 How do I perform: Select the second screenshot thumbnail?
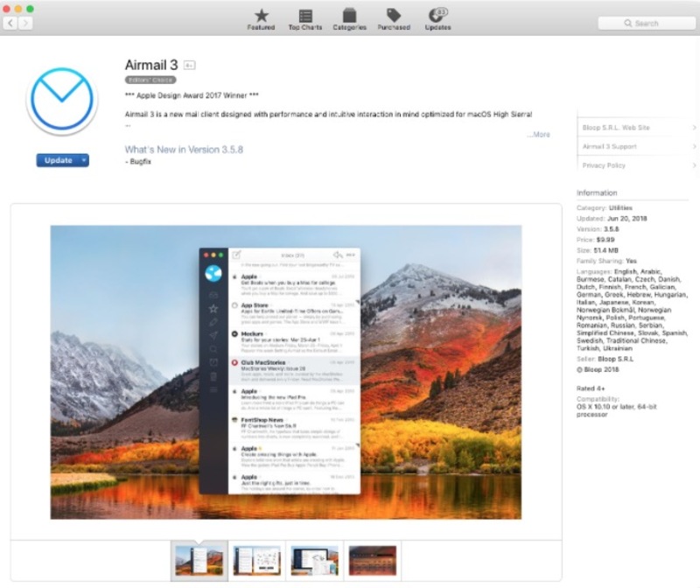257,561
